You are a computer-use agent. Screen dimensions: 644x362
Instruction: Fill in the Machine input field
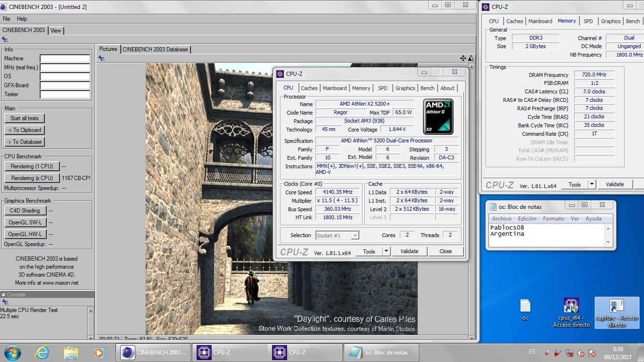[x=65, y=59]
